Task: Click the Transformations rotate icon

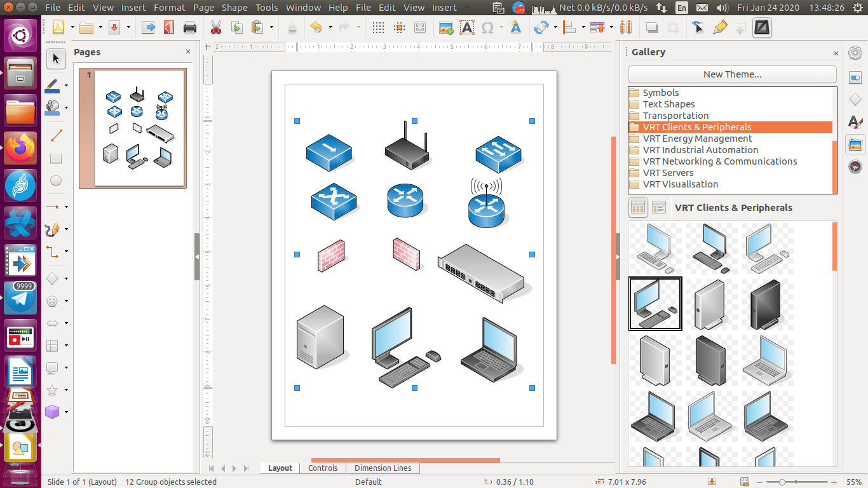Action: tap(541, 27)
